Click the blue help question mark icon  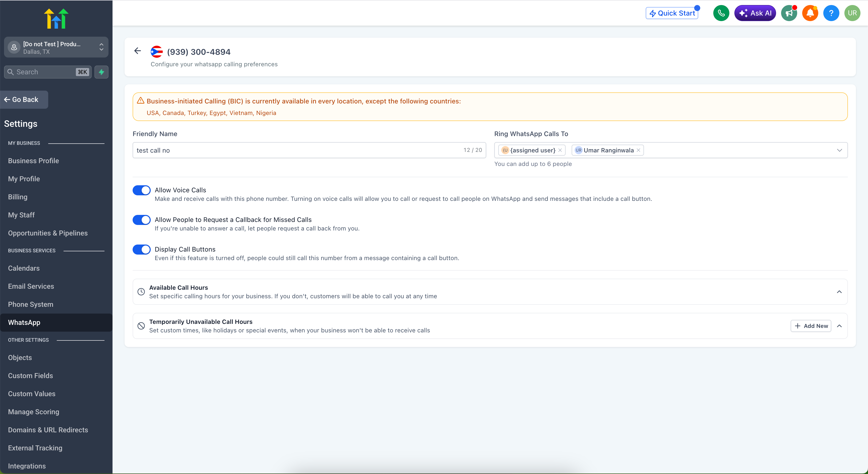click(831, 13)
